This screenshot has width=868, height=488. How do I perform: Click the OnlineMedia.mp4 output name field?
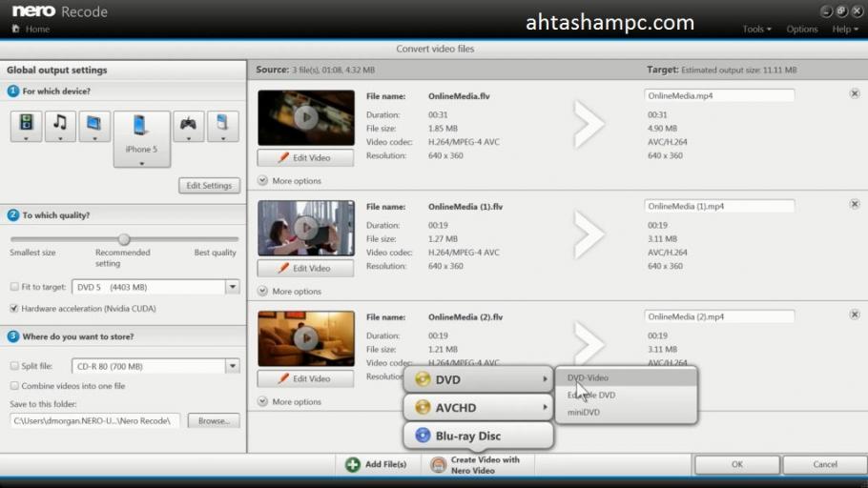(719, 95)
